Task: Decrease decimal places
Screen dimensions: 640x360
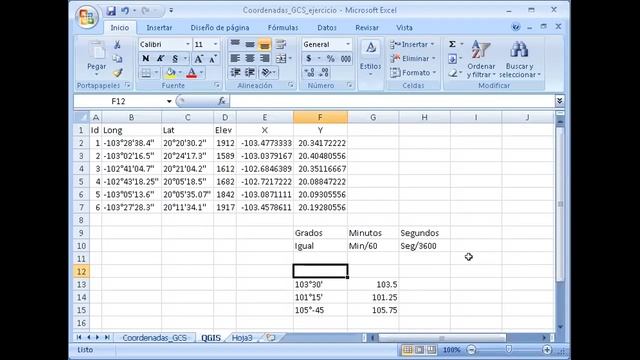Action: 324,73
